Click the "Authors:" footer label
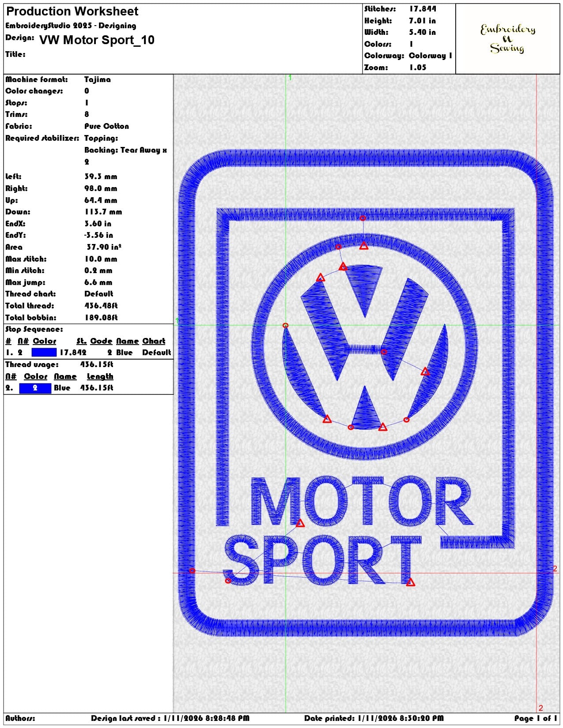The image size is (563, 728). [20, 718]
